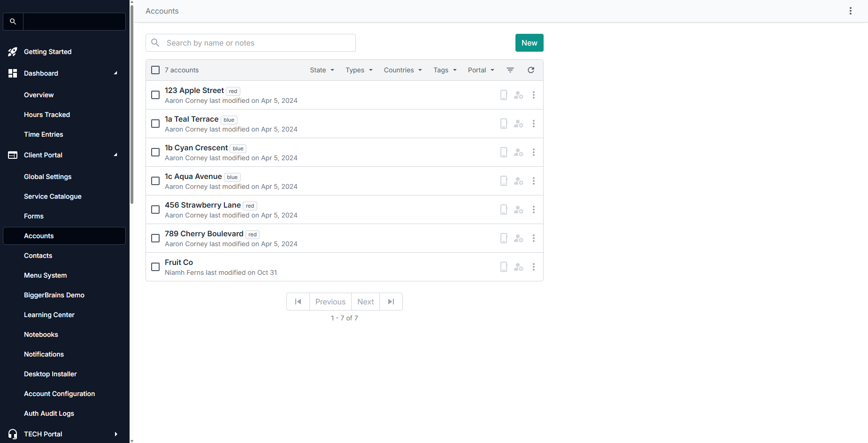868x443 pixels.
Task: Click the Getting Started rocket icon
Action: pos(13,52)
